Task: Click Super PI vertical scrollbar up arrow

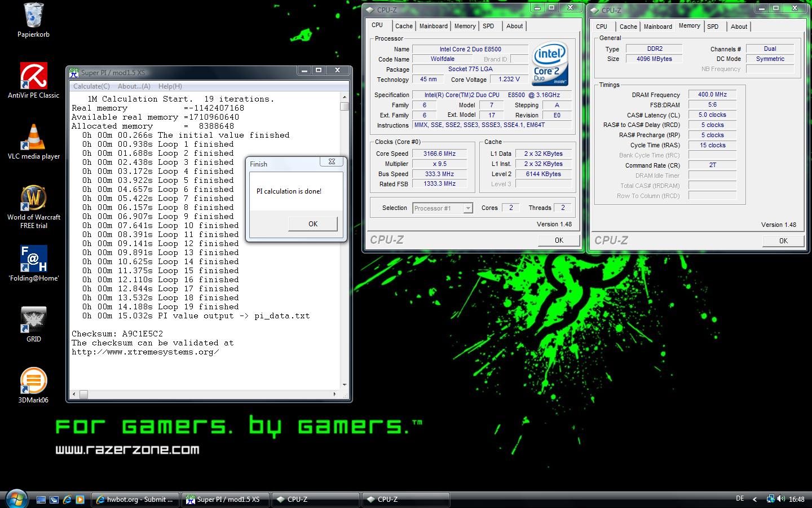Action: pos(344,98)
